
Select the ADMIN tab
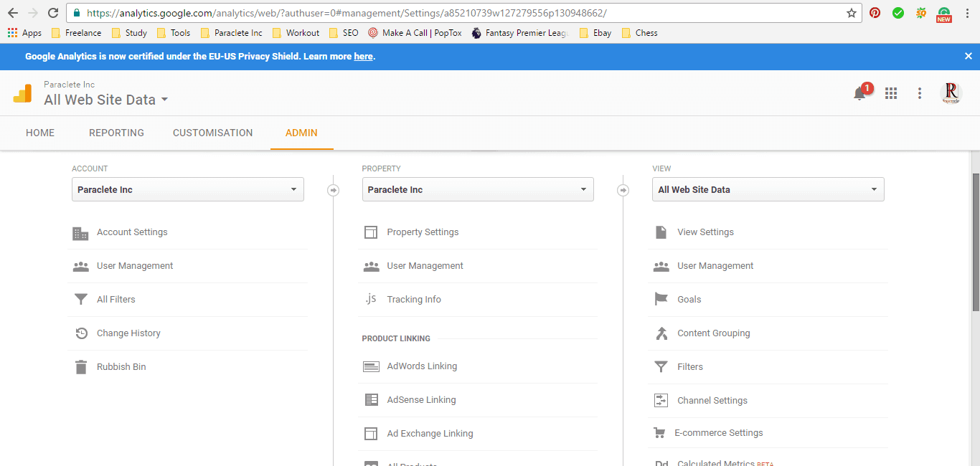click(x=301, y=133)
